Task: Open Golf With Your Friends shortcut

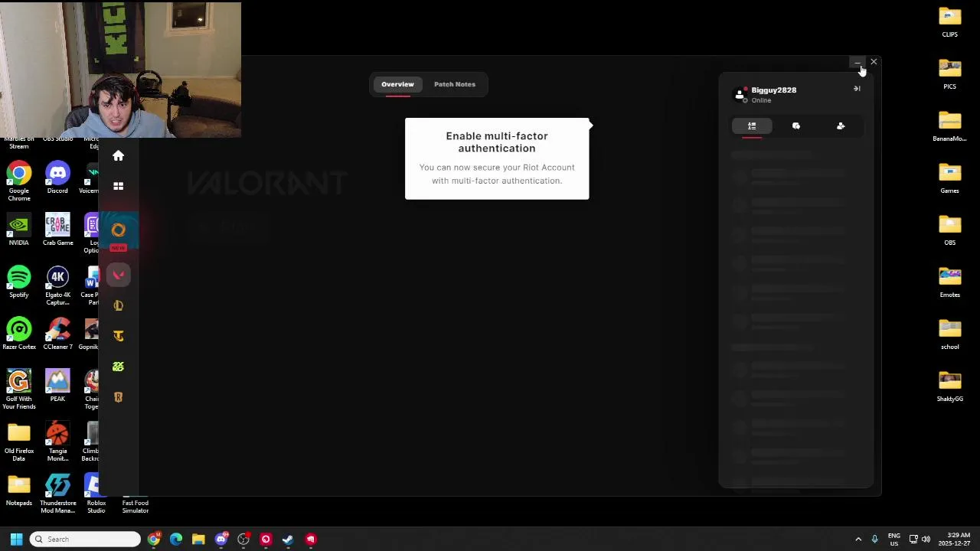Action: point(19,389)
